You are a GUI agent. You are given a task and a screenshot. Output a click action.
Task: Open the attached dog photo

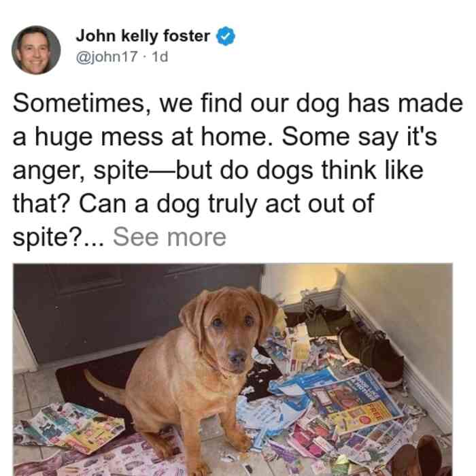pos(233,370)
